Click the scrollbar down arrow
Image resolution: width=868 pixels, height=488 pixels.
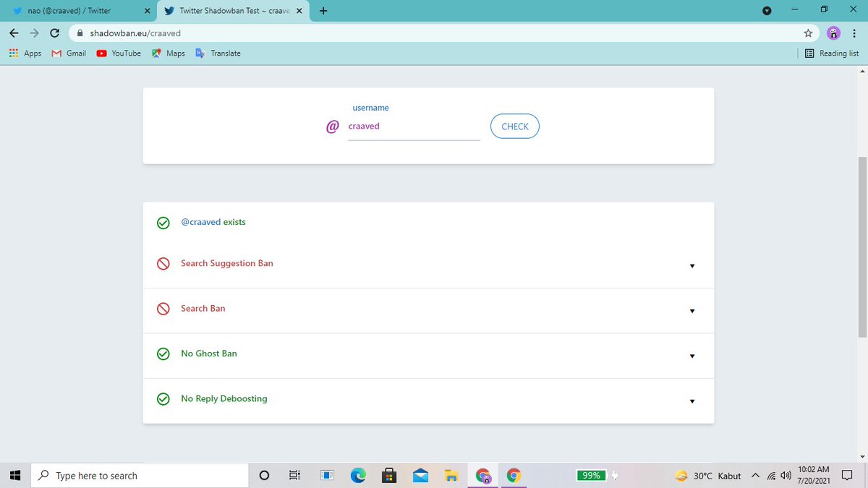(x=861, y=457)
